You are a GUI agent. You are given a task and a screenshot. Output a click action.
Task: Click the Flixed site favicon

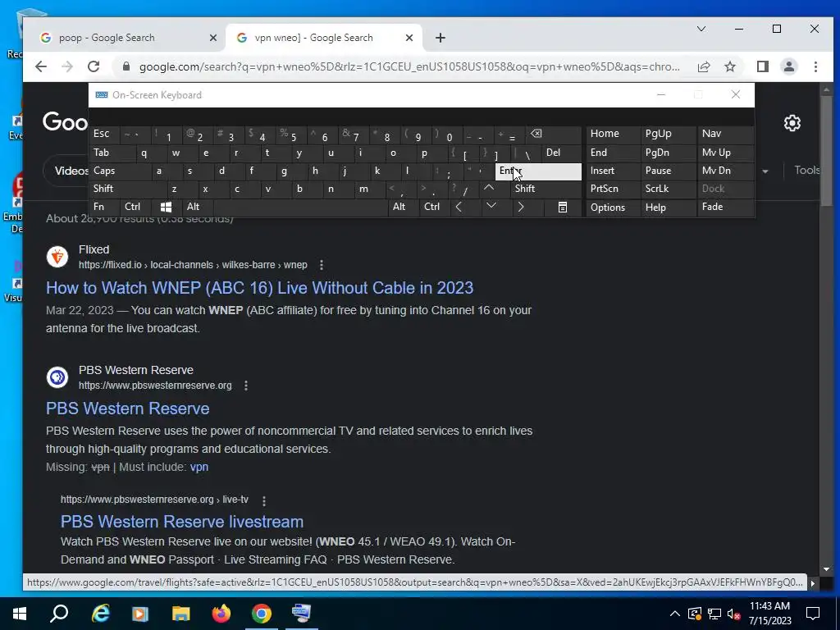[57, 257]
